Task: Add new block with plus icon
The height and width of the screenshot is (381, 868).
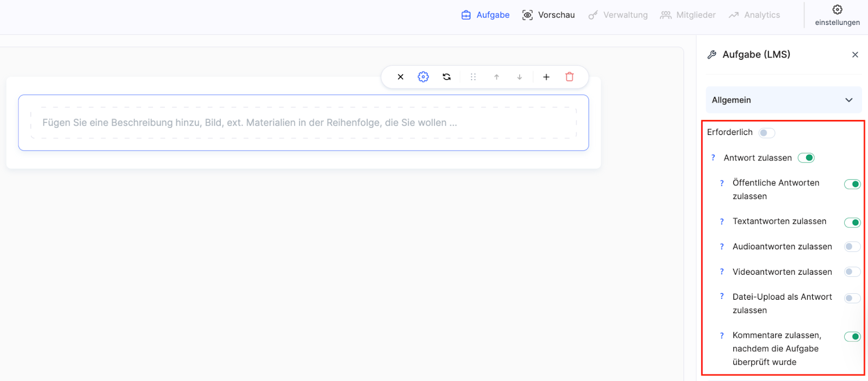Action: (x=546, y=77)
